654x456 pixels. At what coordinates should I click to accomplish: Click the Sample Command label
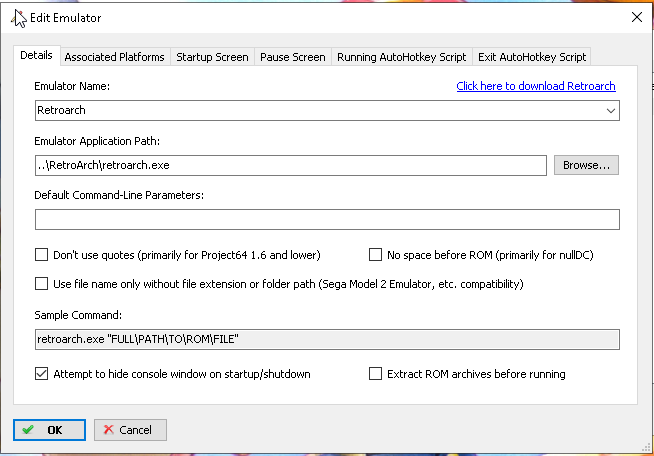coord(78,315)
